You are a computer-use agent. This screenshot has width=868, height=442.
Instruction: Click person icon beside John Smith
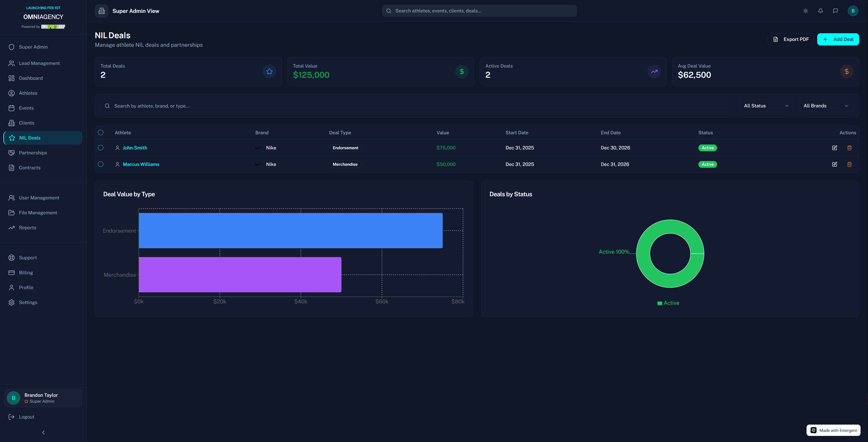(117, 148)
